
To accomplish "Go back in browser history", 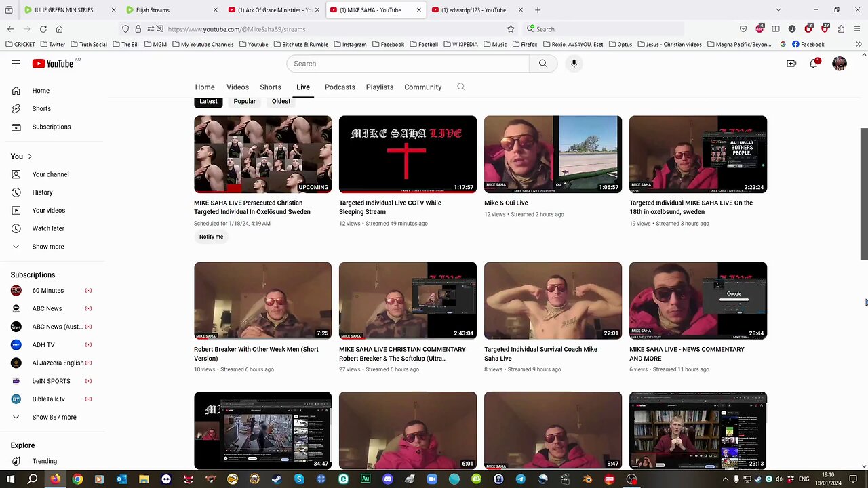I will click(11, 29).
